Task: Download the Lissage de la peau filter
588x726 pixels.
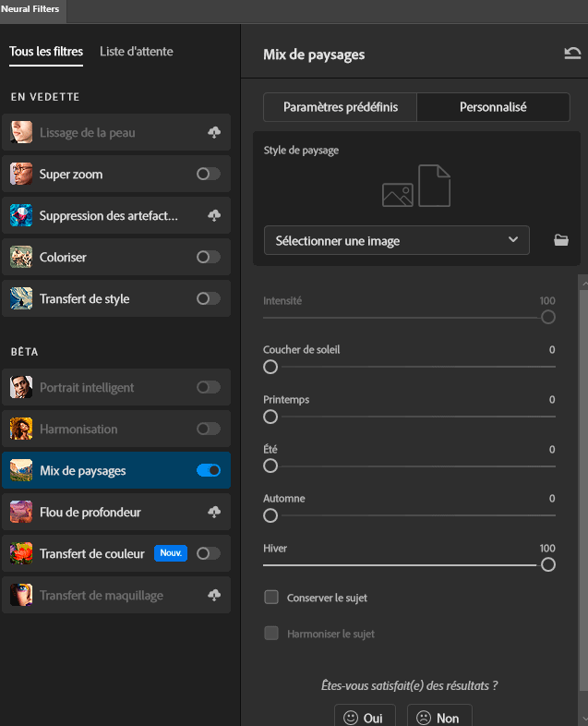Action: pos(214,133)
